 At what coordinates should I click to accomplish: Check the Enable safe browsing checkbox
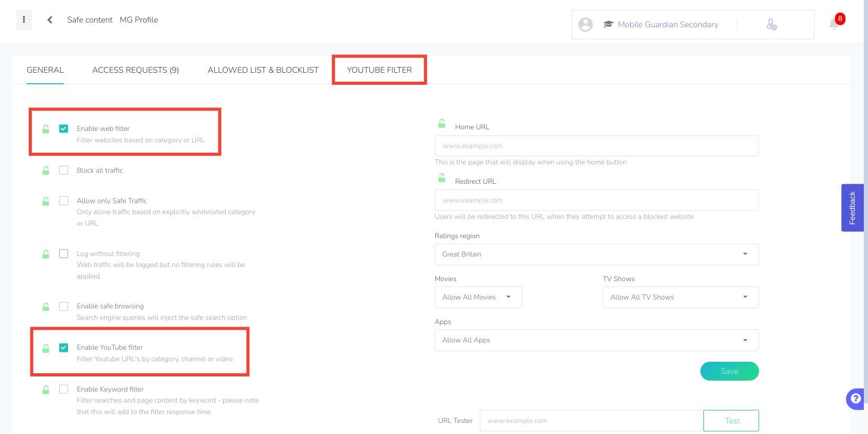(64, 306)
